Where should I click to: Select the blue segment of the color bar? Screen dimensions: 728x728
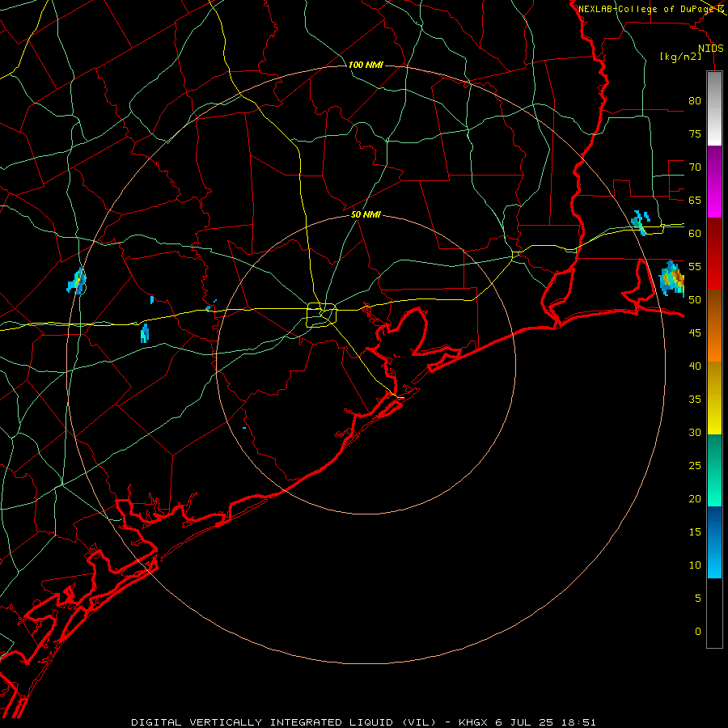click(x=714, y=542)
